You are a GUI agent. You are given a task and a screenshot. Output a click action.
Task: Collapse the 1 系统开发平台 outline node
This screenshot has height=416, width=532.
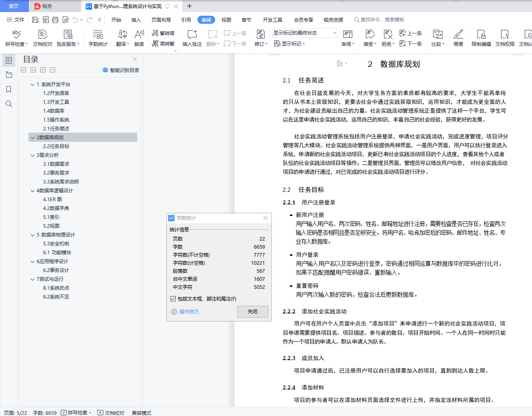point(33,84)
